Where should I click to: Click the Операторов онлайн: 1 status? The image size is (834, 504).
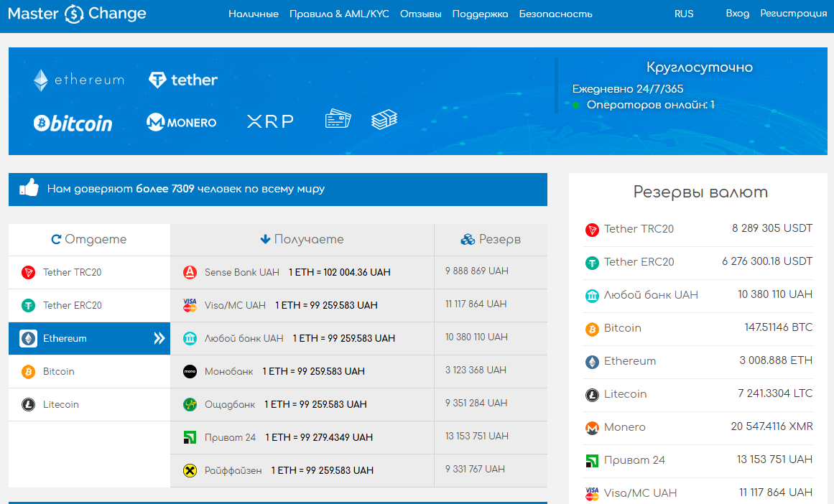(x=651, y=105)
